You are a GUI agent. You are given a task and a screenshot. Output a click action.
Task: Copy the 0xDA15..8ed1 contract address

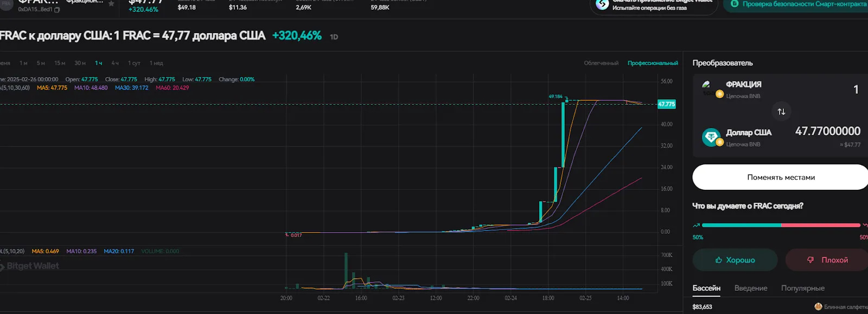57,10
